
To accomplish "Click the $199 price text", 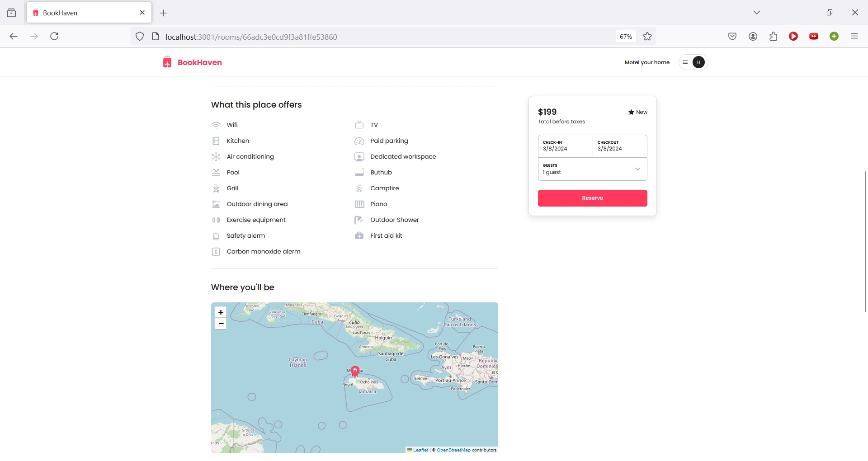I will pos(547,112).
